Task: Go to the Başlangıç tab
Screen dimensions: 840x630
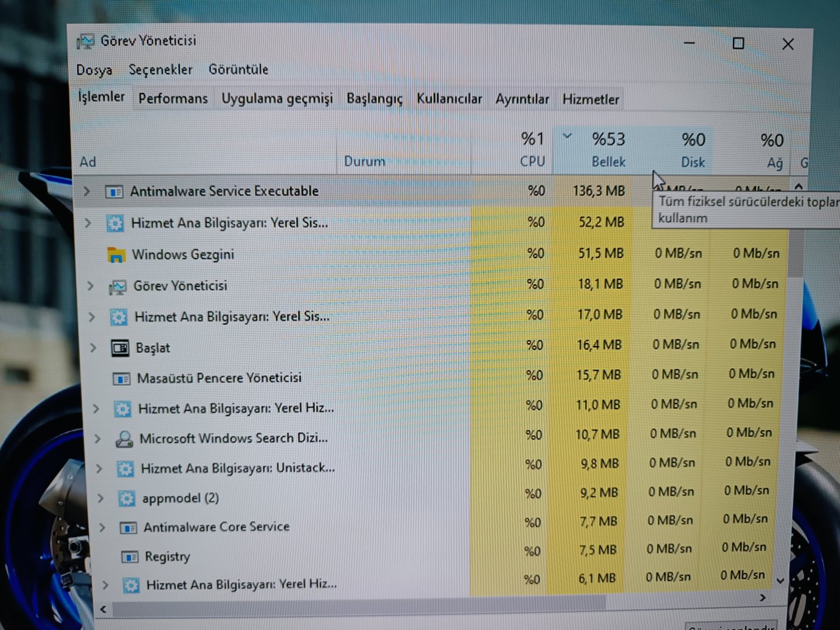Action: (x=374, y=99)
